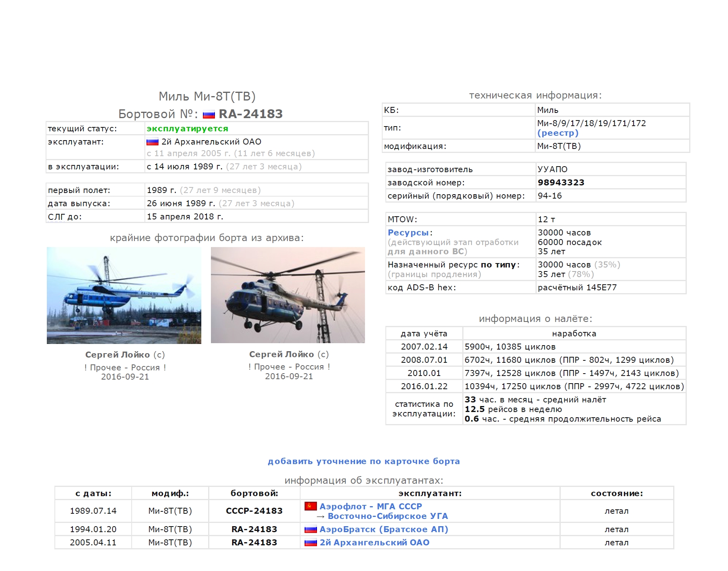Image resolution: width=728 pixels, height=571 pixels.
Task: Open the Восточно-Сибирское УГА link
Action: [x=387, y=516]
